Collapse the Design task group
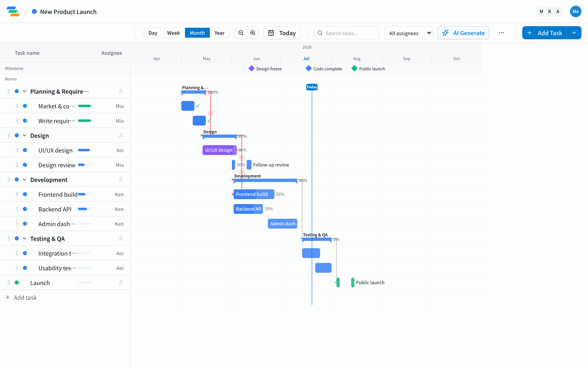The image size is (588, 368). point(24,135)
